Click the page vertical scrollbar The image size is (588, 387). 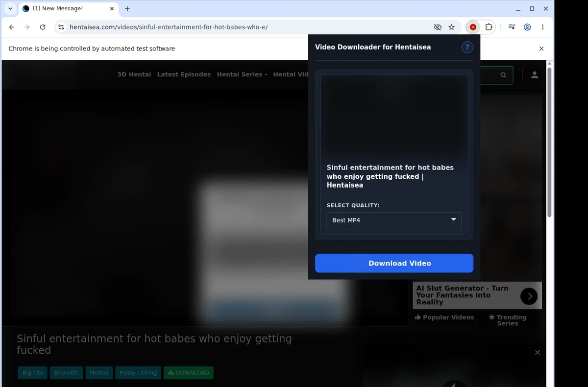click(x=549, y=142)
